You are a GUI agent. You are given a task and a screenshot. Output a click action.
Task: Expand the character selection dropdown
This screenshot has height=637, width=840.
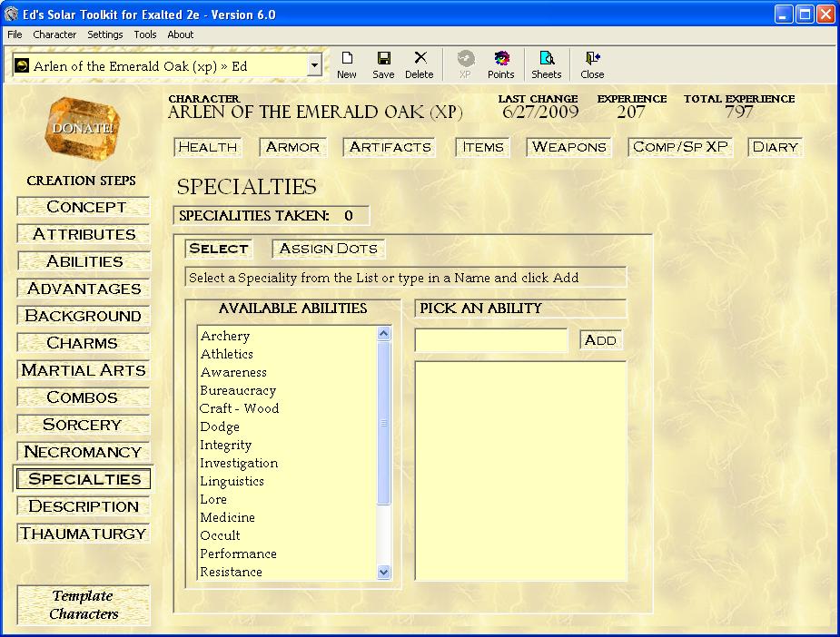pyautogui.click(x=315, y=66)
